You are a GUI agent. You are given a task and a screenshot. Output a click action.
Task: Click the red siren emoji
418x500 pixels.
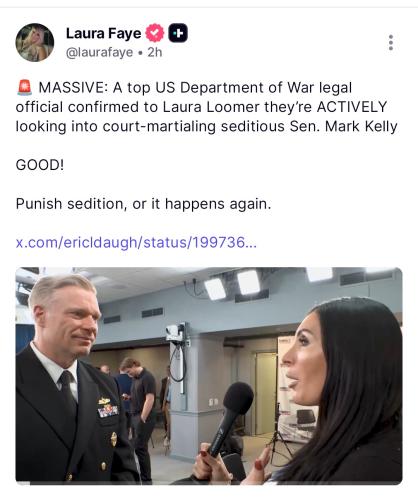[x=24, y=88]
